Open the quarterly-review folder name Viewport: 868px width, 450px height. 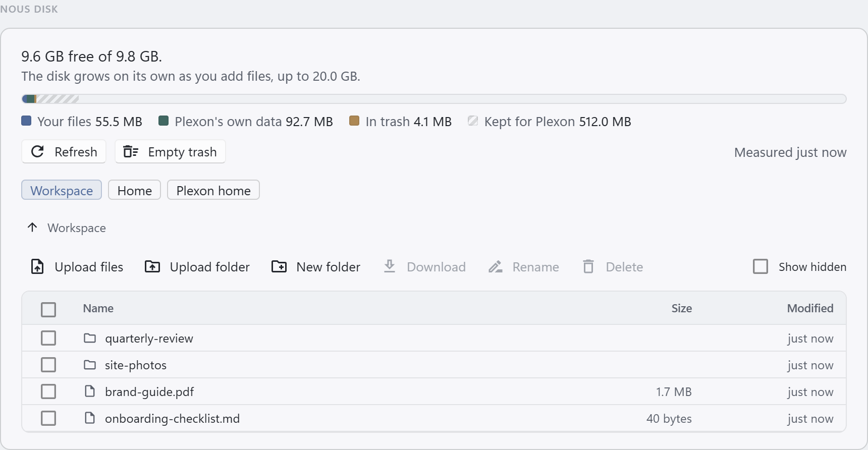(x=149, y=339)
